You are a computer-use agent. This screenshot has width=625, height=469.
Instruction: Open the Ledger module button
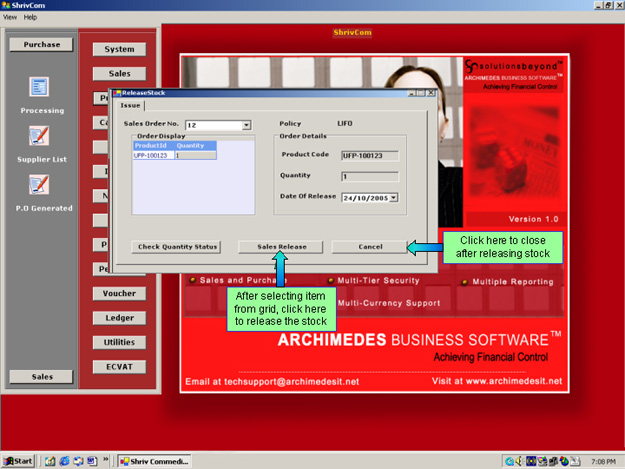(x=119, y=318)
